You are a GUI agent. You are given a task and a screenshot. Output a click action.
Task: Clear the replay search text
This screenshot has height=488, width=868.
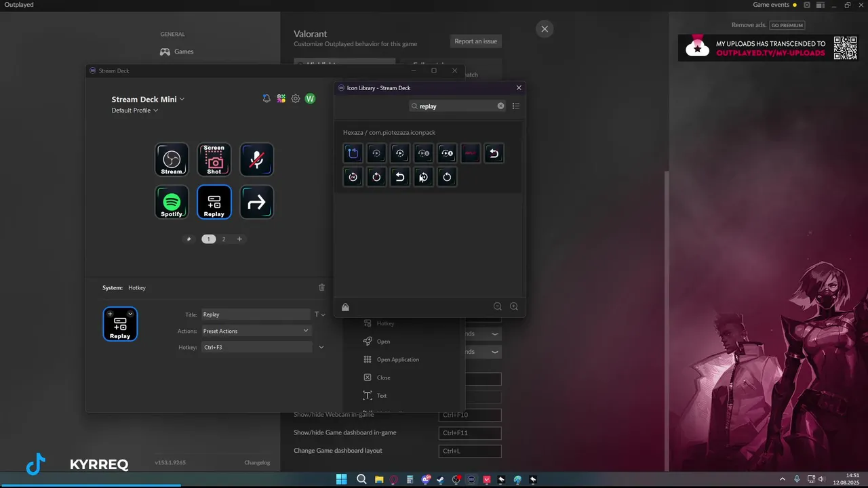tap(501, 106)
